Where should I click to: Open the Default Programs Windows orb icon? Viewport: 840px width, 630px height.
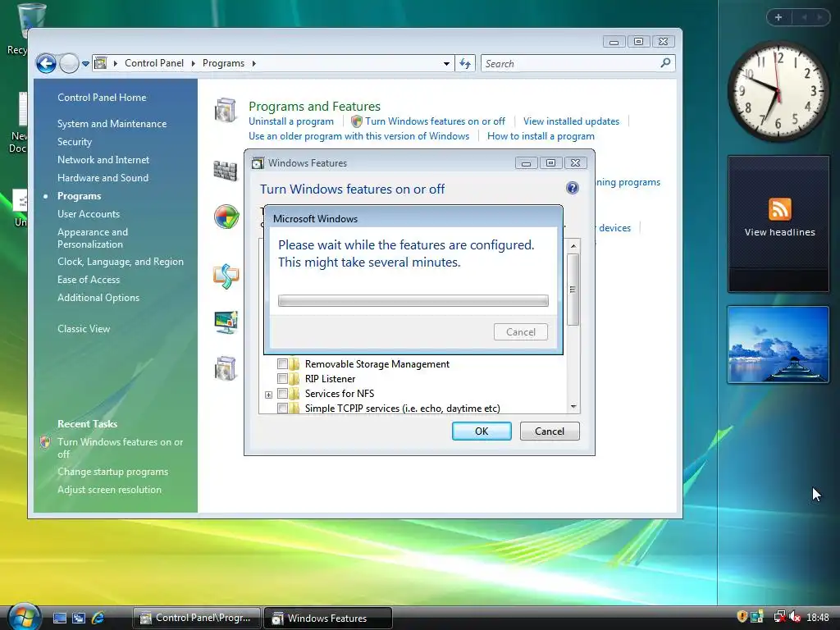[226, 217]
